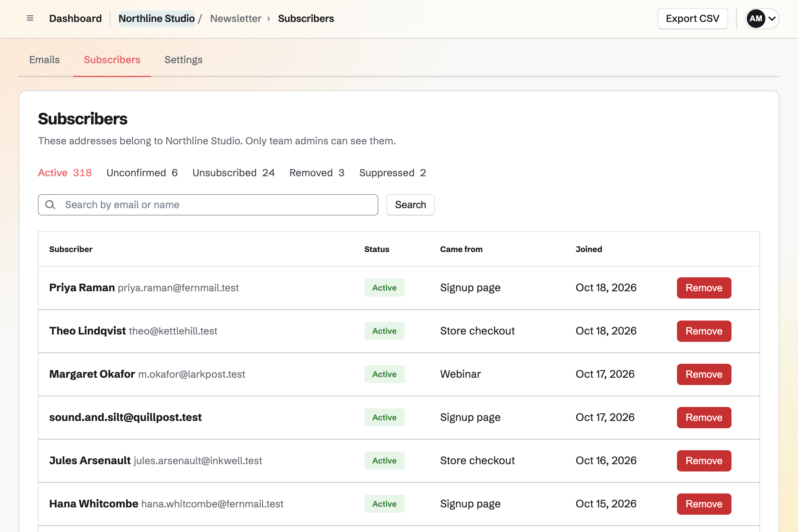This screenshot has height=532, width=798.
Task: Click the Came from column header
Action: tap(461, 249)
